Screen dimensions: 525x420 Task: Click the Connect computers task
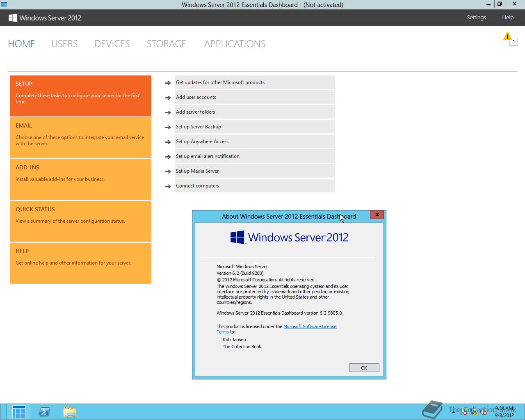tap(255, 186)
